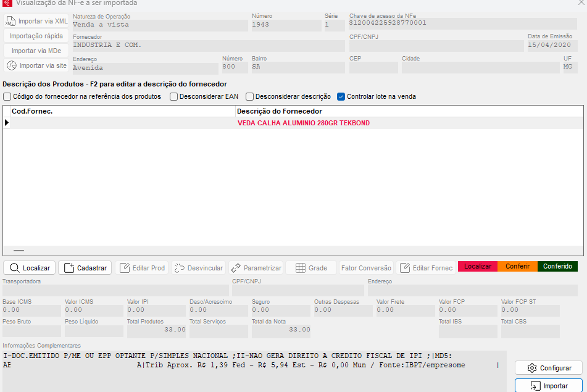Uncheck Controlar lote na venda
Image resolution: width=587 pixels, height=392 pixels.
(x=341, y=96)
